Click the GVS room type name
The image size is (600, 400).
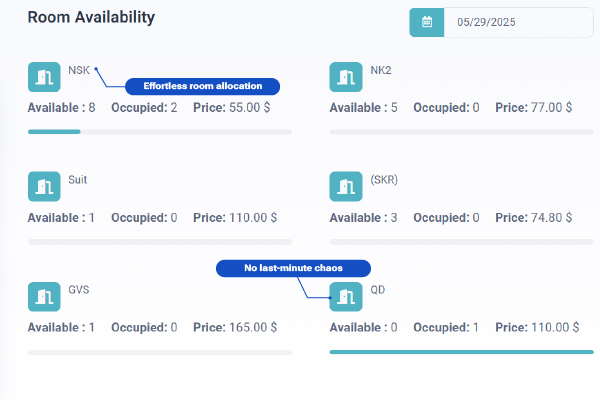click(x=79, y=290)
